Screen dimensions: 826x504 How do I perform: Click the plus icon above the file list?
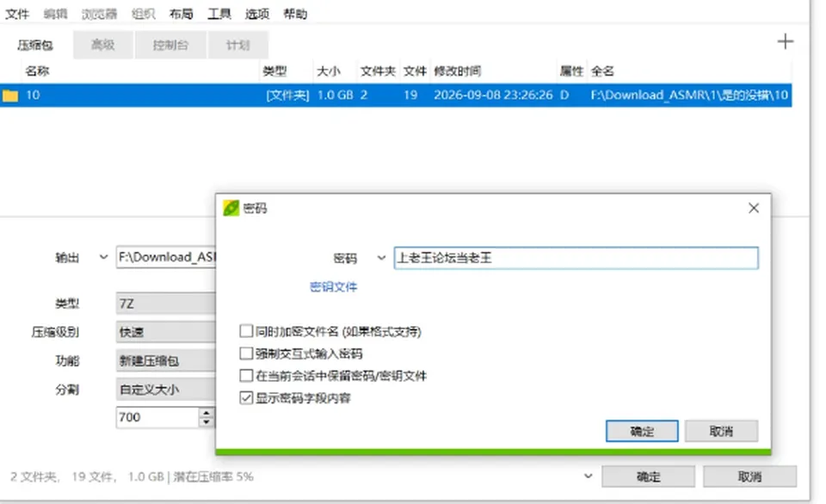[x=785, y=41]
